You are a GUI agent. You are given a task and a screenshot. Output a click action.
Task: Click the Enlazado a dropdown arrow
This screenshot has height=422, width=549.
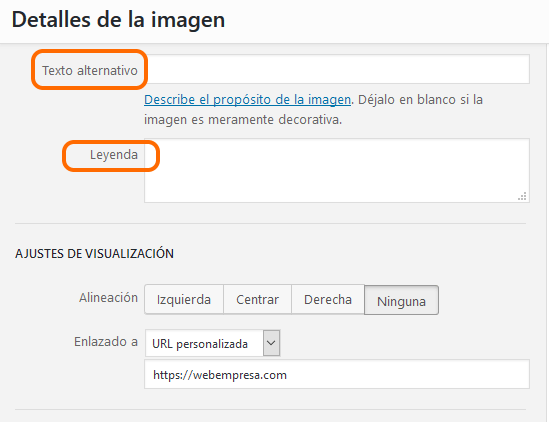click(271, 343)
